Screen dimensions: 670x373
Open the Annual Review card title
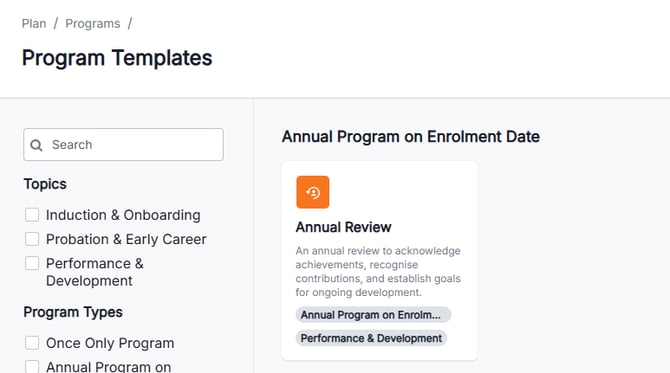click(343, 227)
